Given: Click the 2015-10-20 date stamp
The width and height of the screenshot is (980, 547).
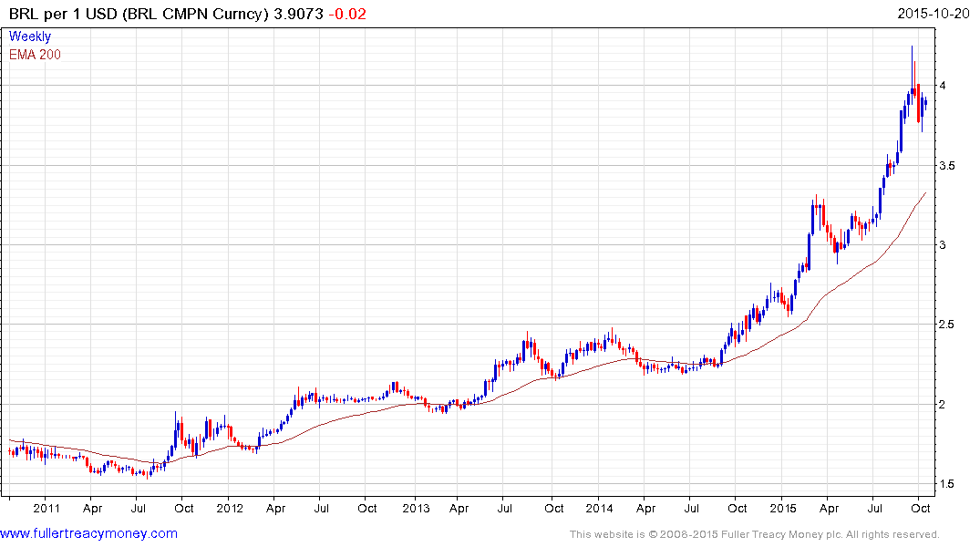Looking at the screenshot, I should click(x=937, y=15).
